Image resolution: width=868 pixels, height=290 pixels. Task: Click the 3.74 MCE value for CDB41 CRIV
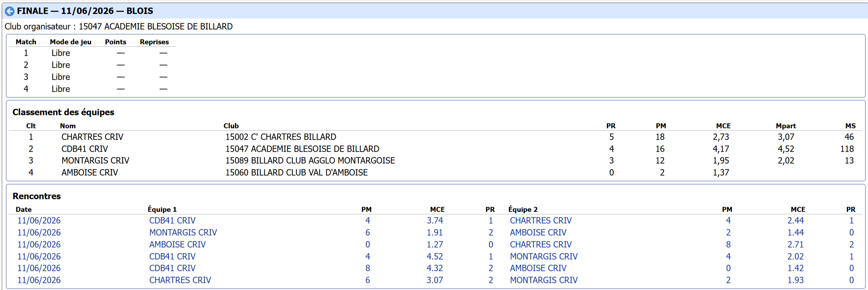coord(435,220)
